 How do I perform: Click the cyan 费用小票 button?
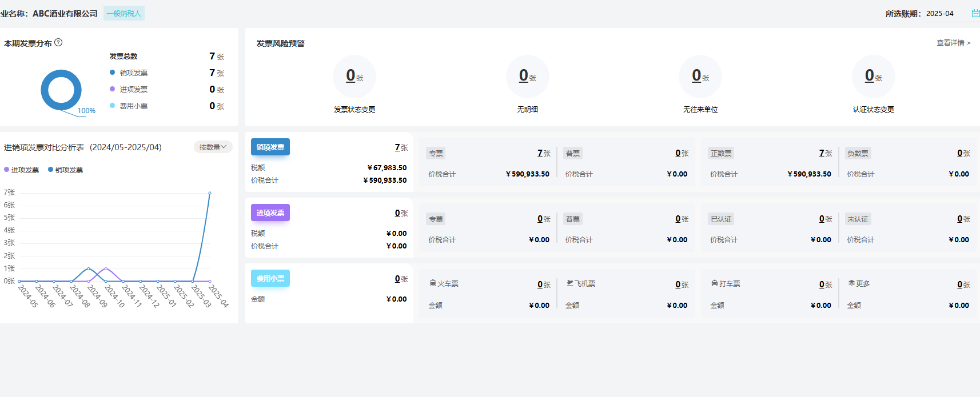pyautogui.click(x=270, y=278)
